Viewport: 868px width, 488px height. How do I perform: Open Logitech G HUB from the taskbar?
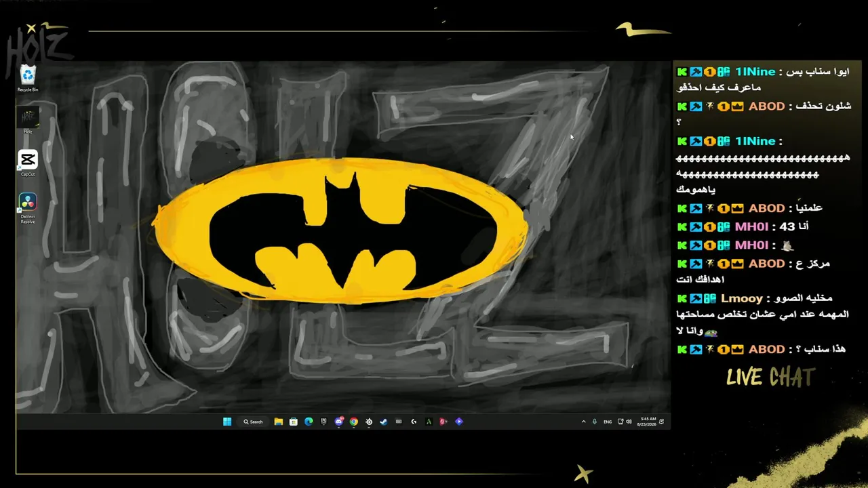point(414,422)
